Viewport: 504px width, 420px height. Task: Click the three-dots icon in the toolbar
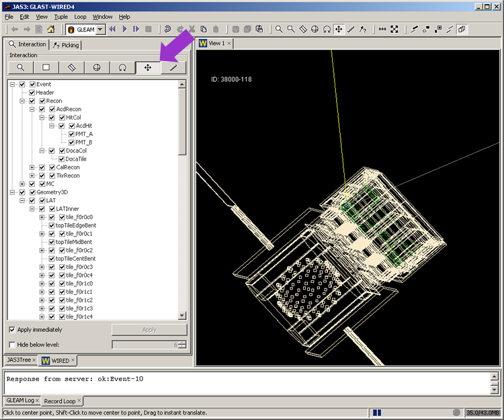point(382,30)
